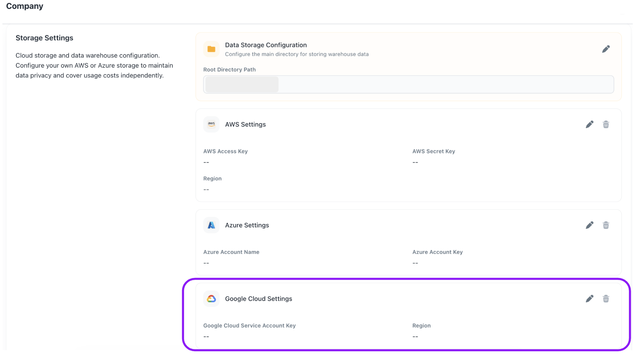Image resolution: width=644 pixels, height=360 pixels.
Task: Click the 'Region' label in AWS Settings
Action: (x=212, y=178)
